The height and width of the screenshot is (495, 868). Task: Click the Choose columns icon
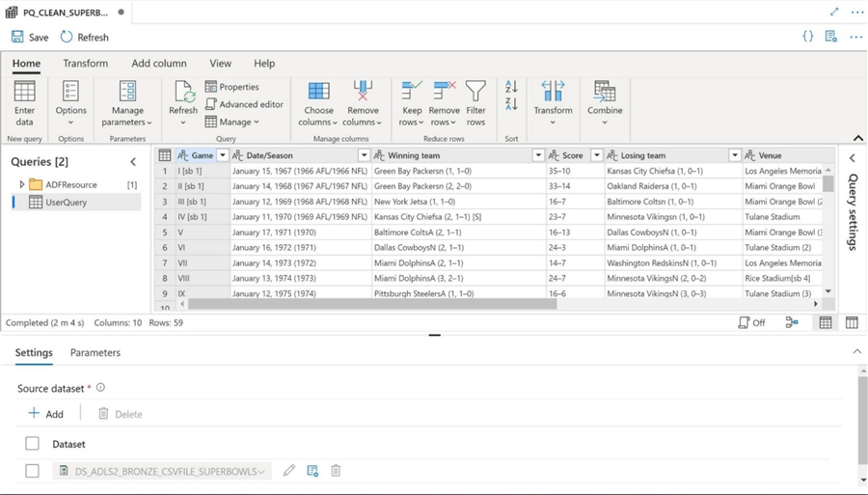point(318,93)
